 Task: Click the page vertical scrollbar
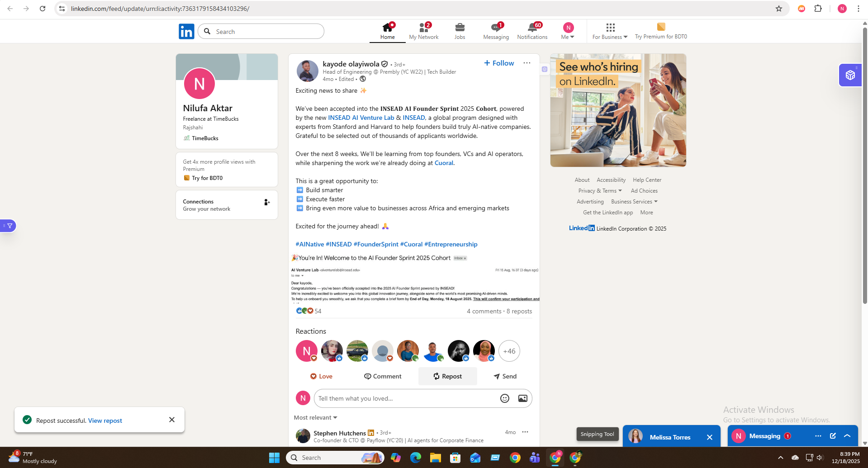click(865, 165)
